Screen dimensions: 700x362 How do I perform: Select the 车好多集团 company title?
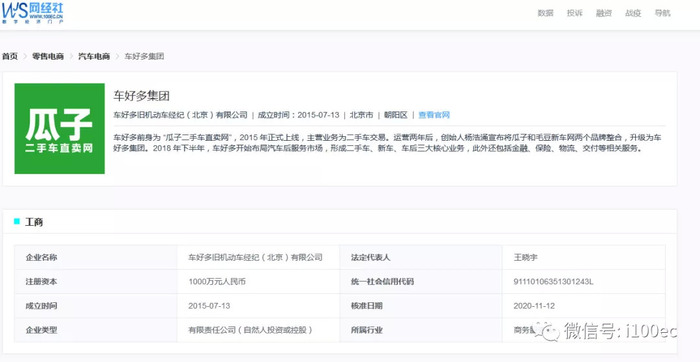142,96
